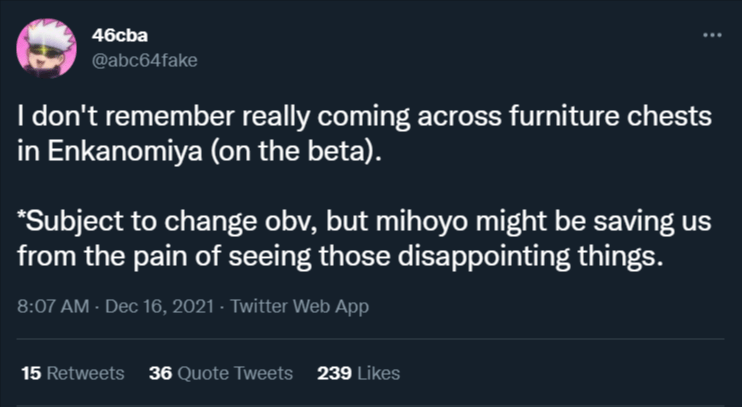This screenshot has height=407, width=742.
Task: View the 239 Likes list
Action: (359, 373)
